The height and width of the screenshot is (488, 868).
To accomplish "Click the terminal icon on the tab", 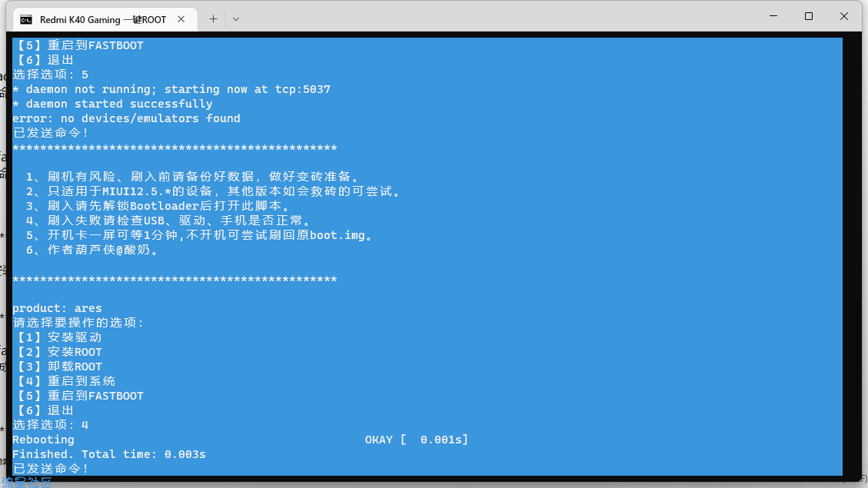I will point(26,20).
